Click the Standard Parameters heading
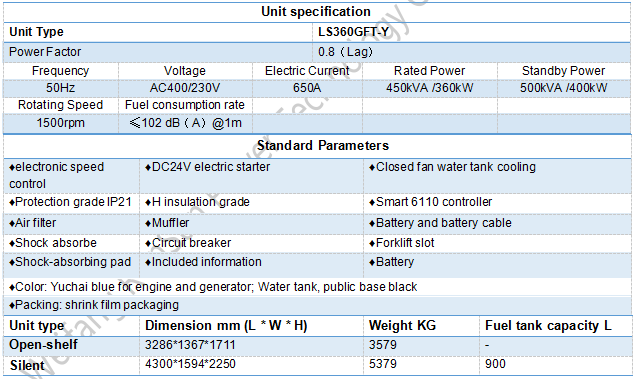634x379 pixels. 323,145
